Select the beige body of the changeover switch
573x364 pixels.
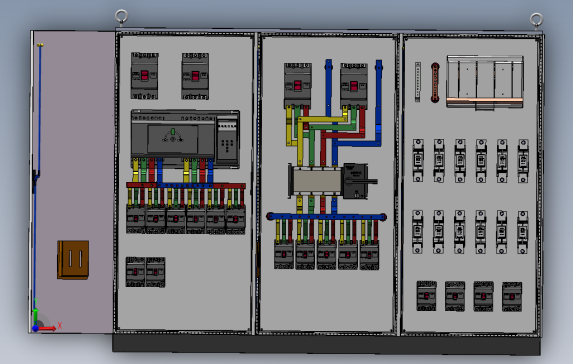(317, 181)
